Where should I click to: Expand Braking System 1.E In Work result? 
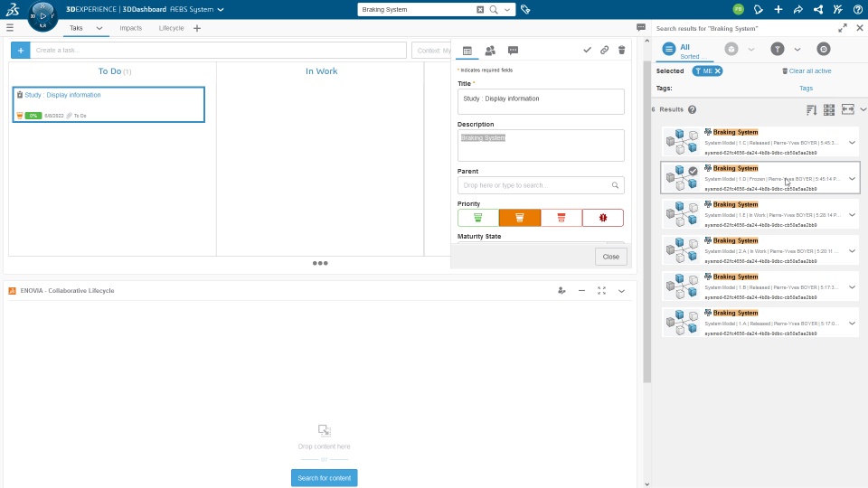tap(852, 215)
